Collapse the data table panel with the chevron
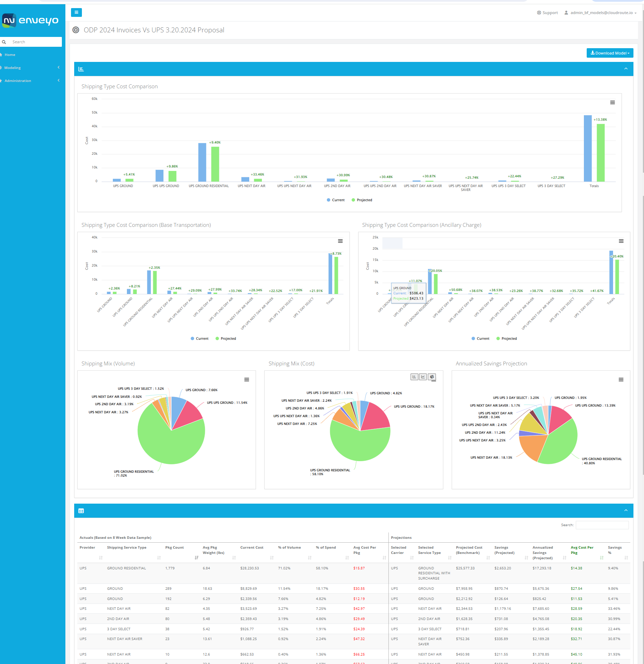The width and height of the screenshot is (644, 664). tap(626, 510)
